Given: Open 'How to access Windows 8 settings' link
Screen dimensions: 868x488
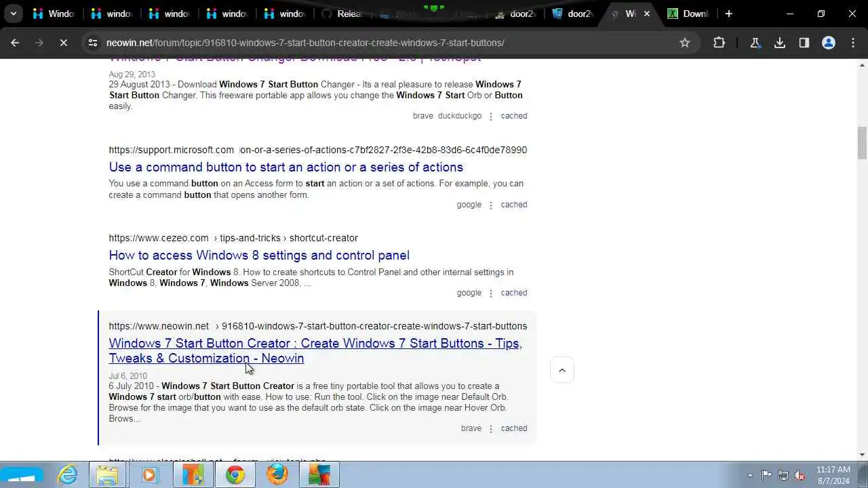Looking at the screenshot, I should tap(259, 256).
